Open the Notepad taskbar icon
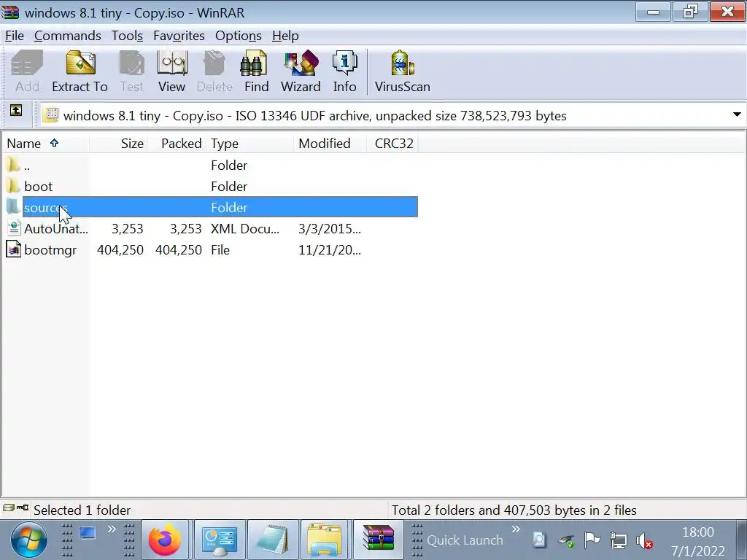The height and width of the screenshot is (560, 747). pos(273,540)
